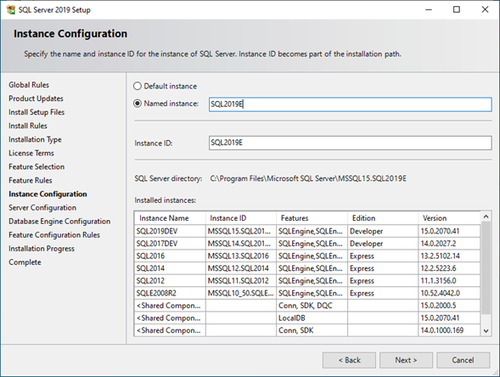This screenshot has height=377, width=500.
Task: Select the SQLE2008R2 instance name cell
Action: pos(170,293)
